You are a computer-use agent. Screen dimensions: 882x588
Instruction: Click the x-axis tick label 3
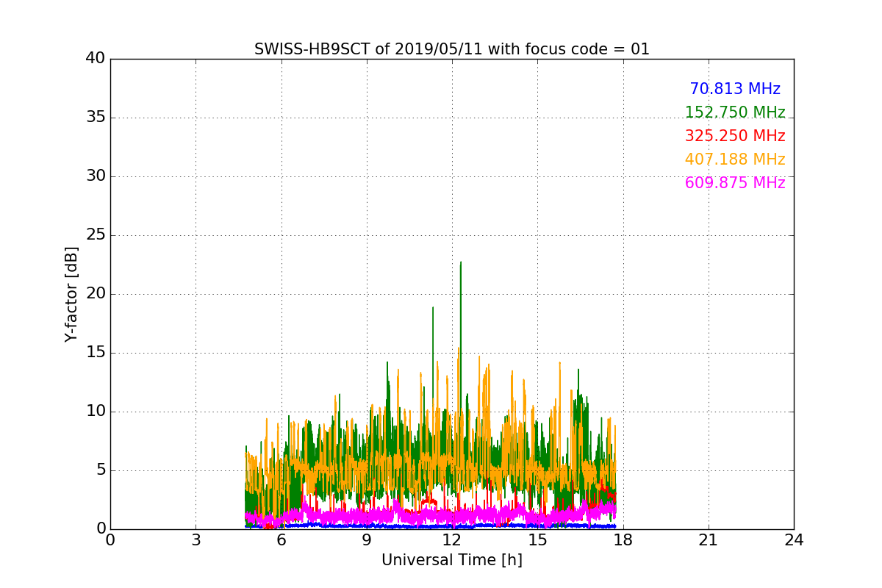196,540
